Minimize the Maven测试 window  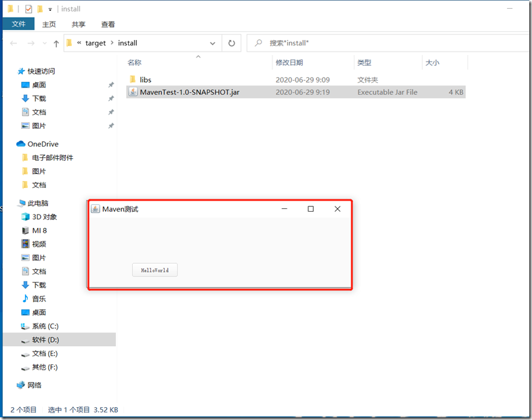pos(285,208)
